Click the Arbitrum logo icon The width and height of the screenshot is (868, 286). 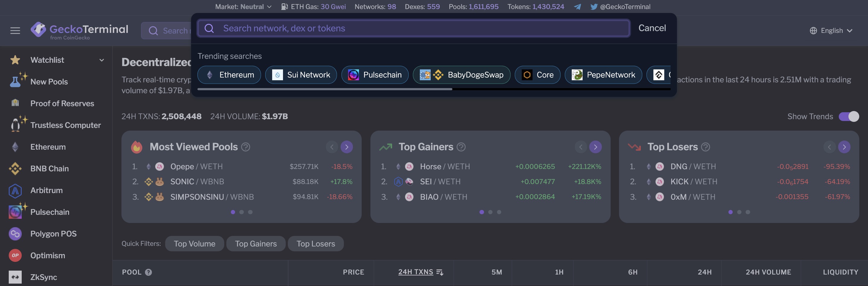click(15, 190)
